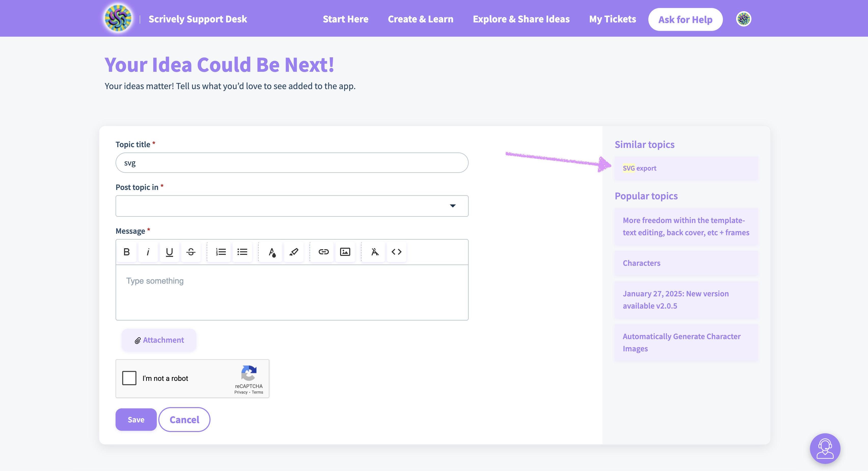The height and width of the screenshot is (471, 868).
Task: Click into the Topic title field
Action: coord(292,163)
